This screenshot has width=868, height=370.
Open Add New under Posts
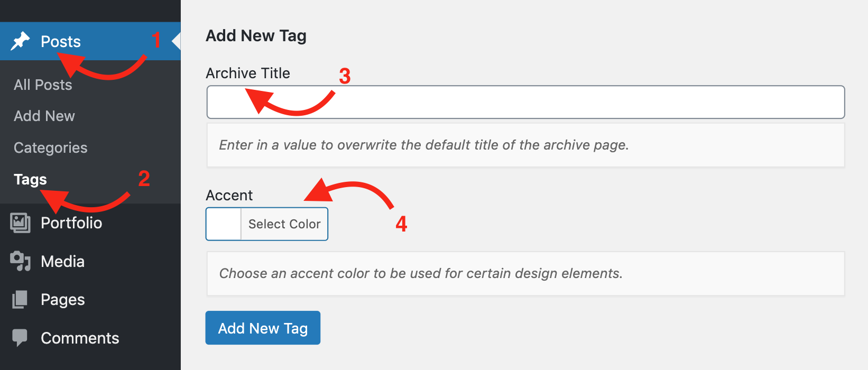(44, 116)
